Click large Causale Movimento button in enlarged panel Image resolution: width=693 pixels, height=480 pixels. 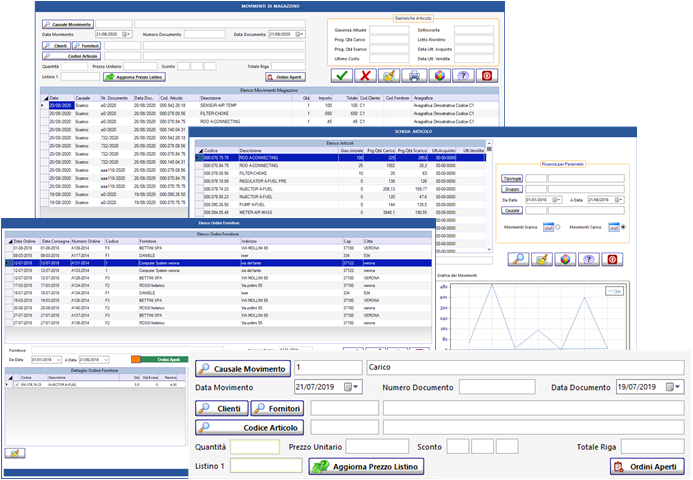[243, 369]
